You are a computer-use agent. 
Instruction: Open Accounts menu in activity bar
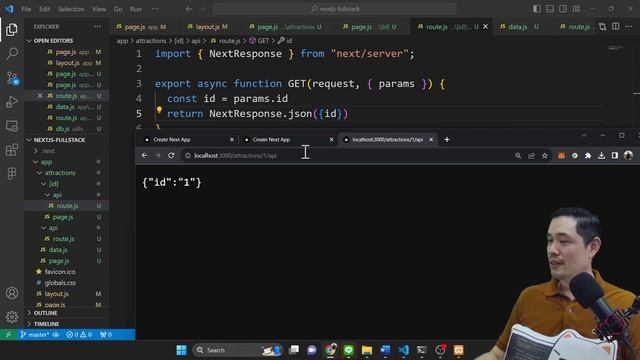(x=12, y=293)
